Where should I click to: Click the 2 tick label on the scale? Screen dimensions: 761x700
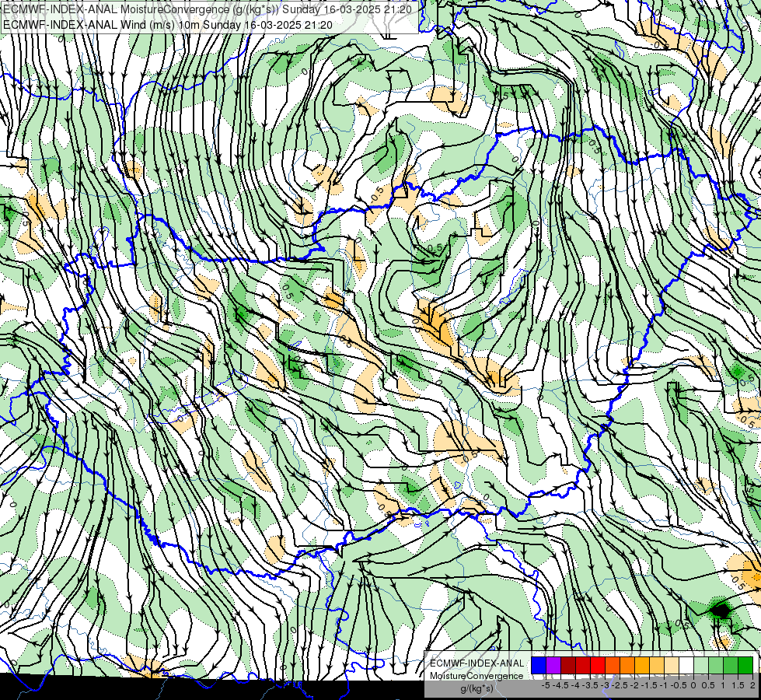pos(752,685)
